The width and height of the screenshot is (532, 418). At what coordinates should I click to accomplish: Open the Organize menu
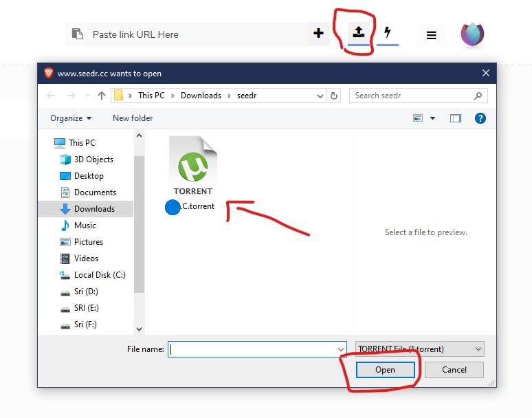[71, 118]
